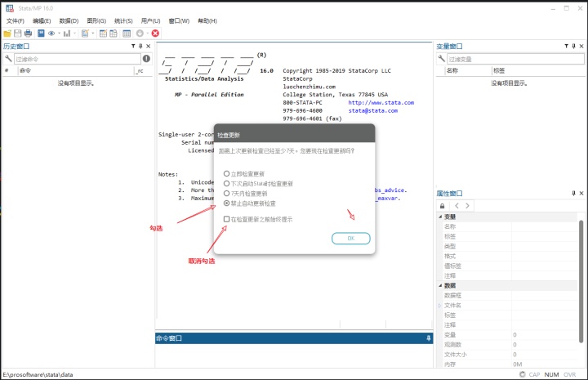Open the 窗口(W) menu
This screenshot has width=588, height=380.
tap(179, 21)
